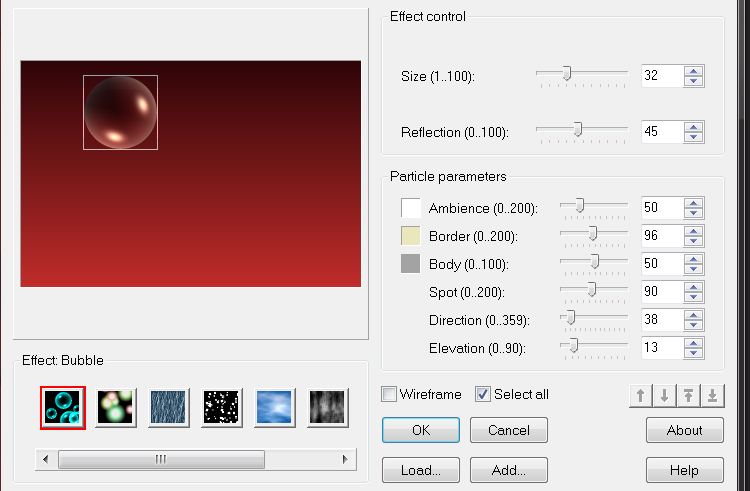Uncheck the Select all checkbox
The height and width of the screenshot is (491, 750).
pos(483,394)
